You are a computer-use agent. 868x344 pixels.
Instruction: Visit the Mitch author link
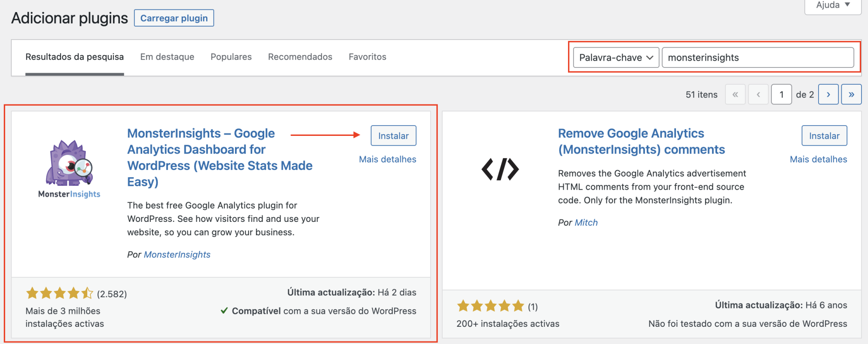[586, 222]
